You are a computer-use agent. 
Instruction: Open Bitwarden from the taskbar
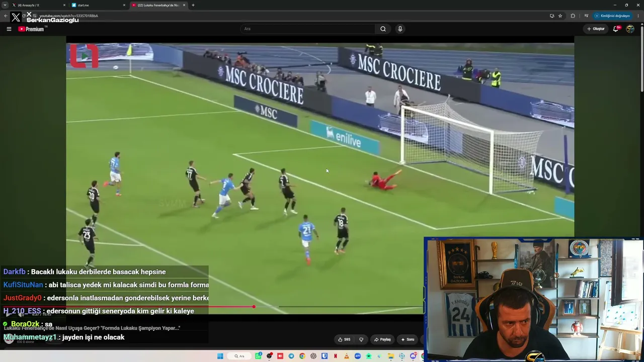point(325,356)
